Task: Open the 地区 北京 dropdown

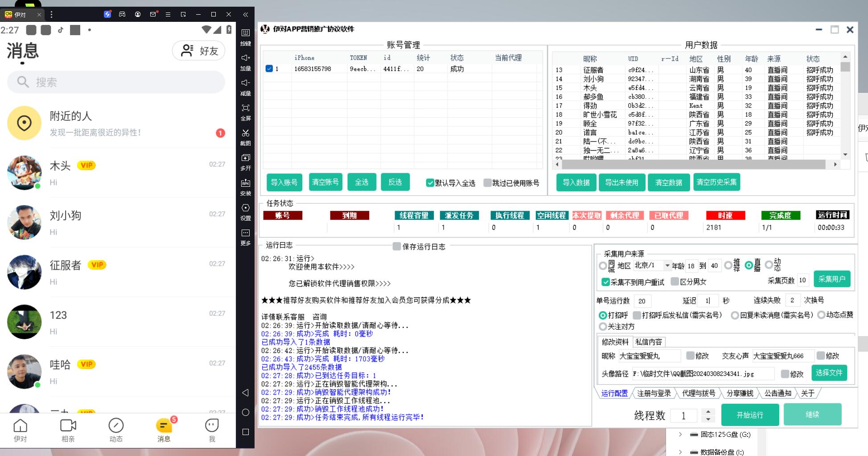Action: 667,266
